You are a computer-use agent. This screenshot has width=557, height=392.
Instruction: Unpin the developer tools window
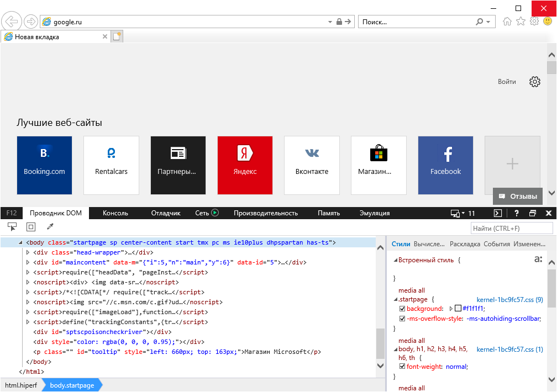pos(533,213)
